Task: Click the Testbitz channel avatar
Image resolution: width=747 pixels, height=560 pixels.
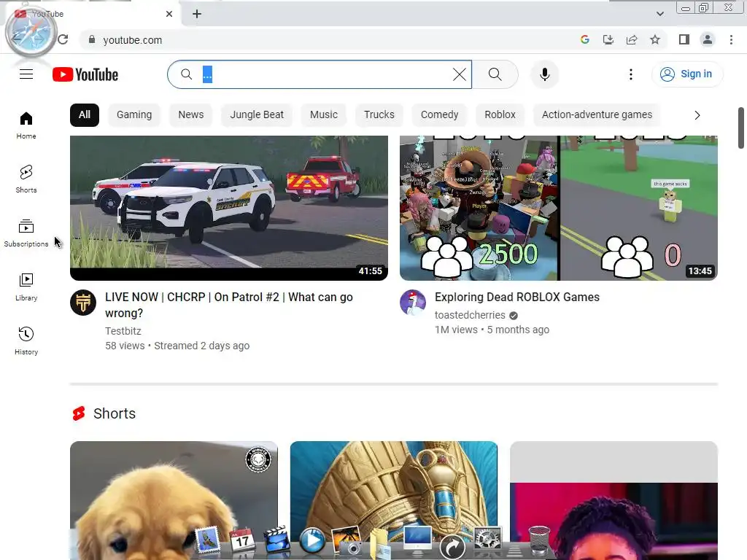Action: (x=83, y=303)
